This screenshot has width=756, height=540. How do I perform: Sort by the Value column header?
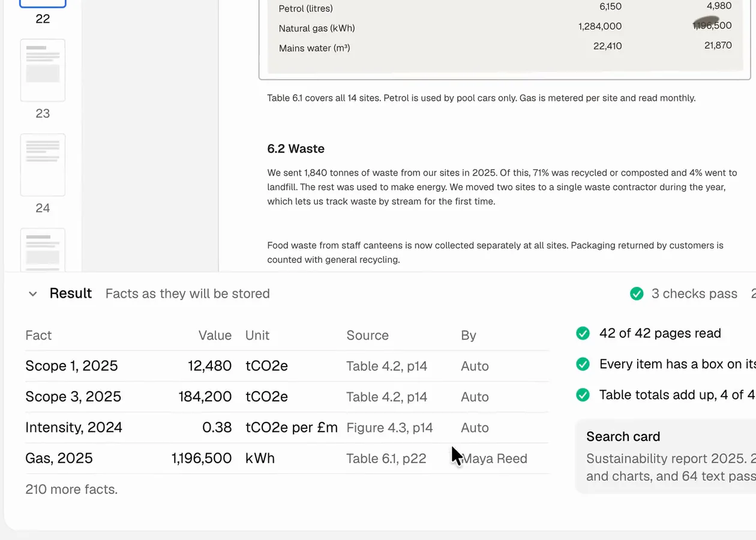point(215,335)
